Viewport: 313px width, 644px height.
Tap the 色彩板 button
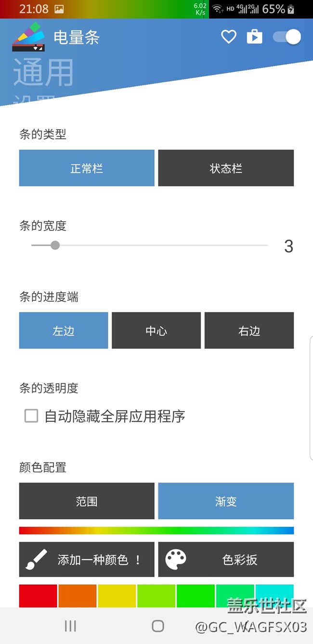tap(225, 559)
